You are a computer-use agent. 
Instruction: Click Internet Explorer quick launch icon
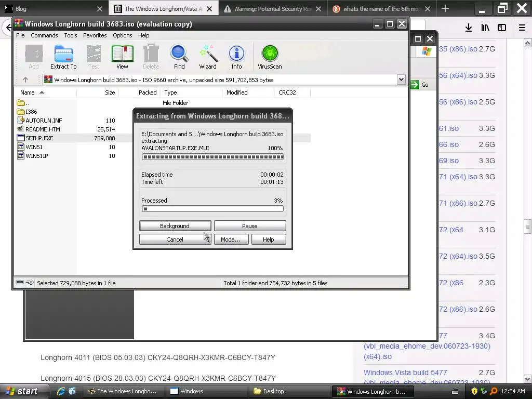coord(61,391)
